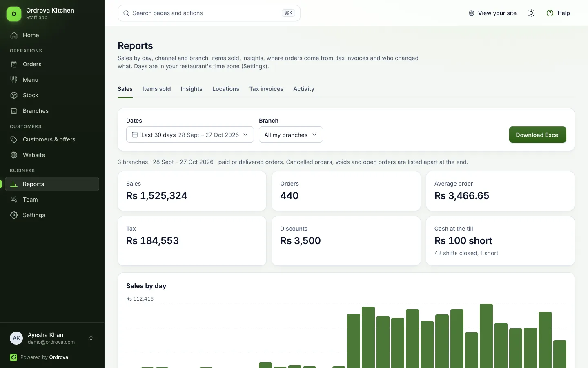
Task: Click globe icon beside View your site
Action: [x=472, y=13]
